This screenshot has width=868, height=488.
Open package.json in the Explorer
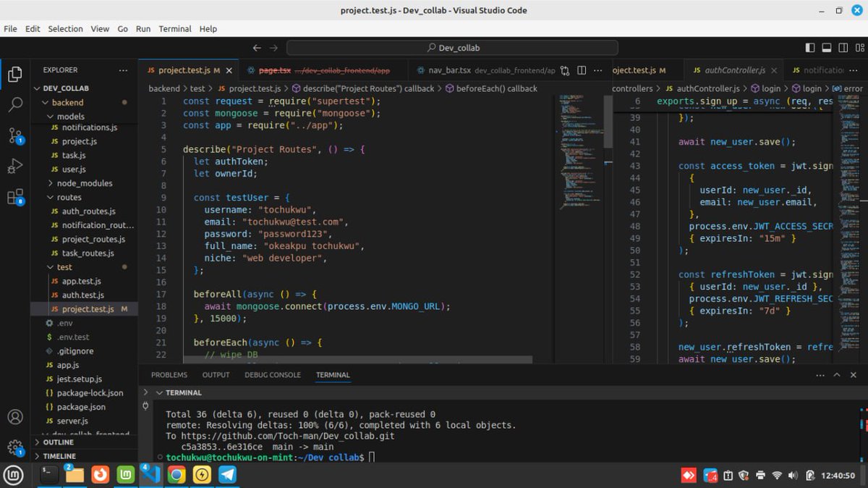[84, 407]
